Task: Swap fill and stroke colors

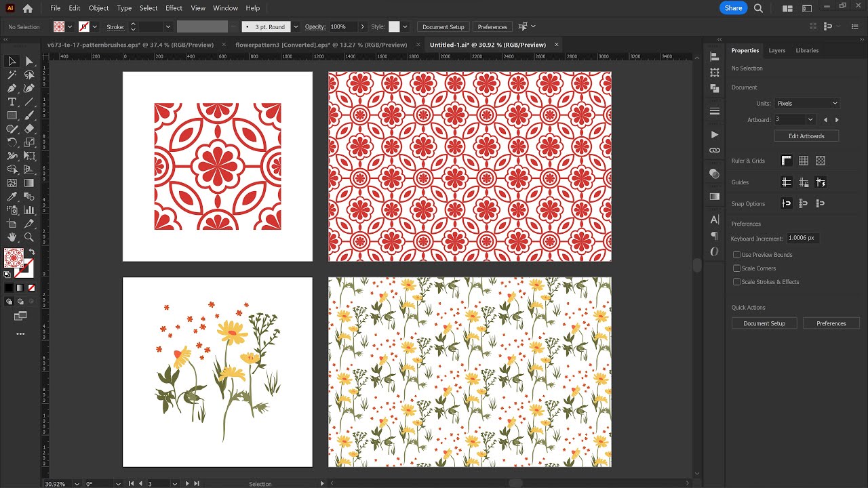Action: click(x=31, y=251)
